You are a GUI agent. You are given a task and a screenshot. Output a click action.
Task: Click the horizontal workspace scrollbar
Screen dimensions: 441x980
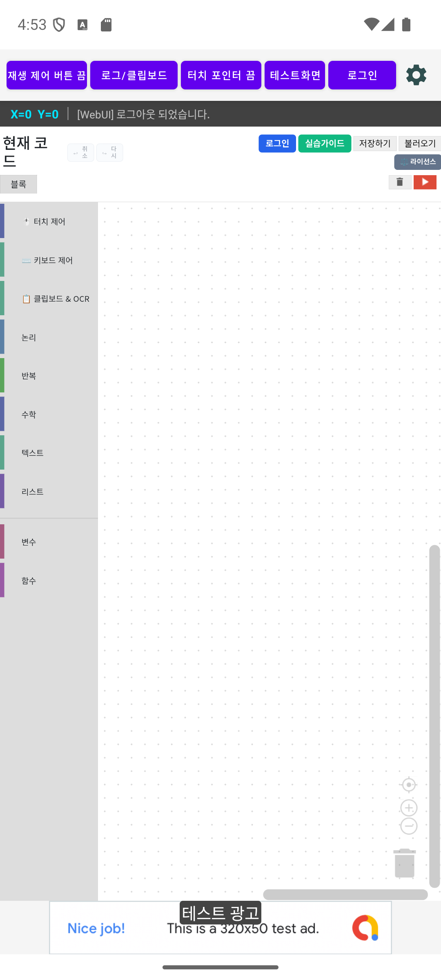(x=345, y=894)
